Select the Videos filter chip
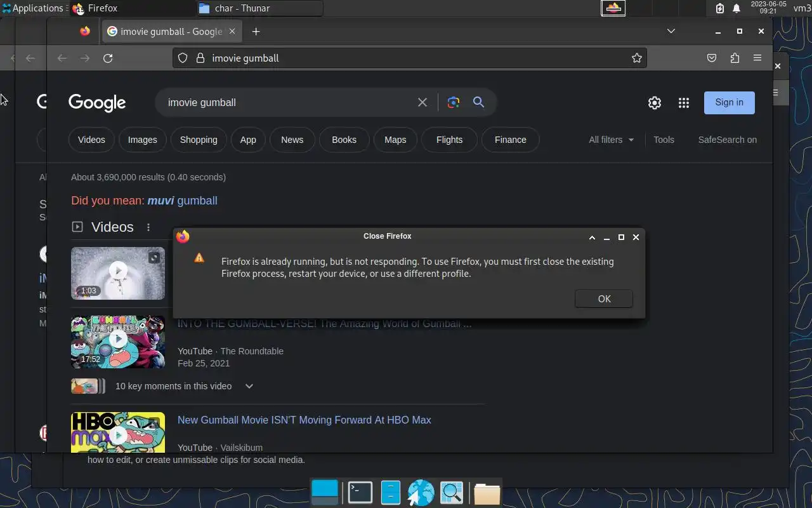 tap(91, 140)
